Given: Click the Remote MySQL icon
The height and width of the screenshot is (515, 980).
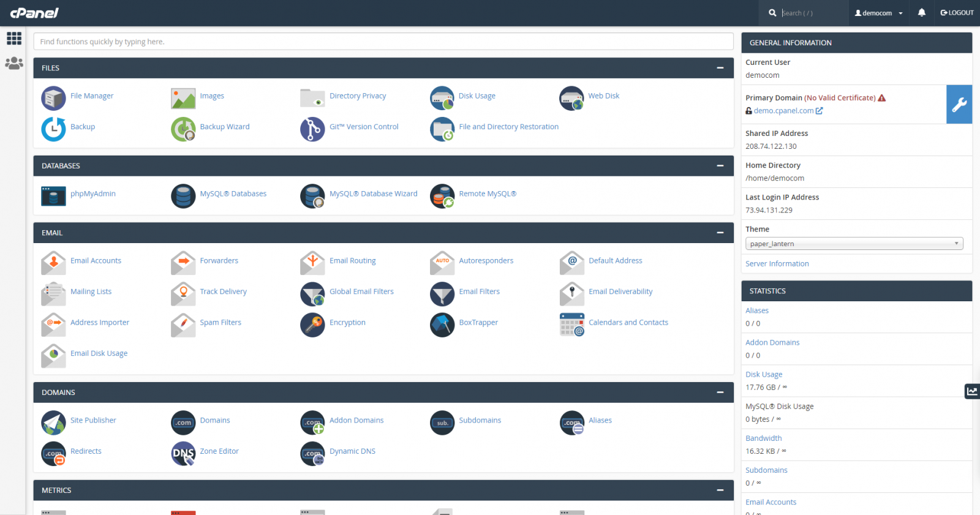Looking at the screenshot, I should pos(442,196).
